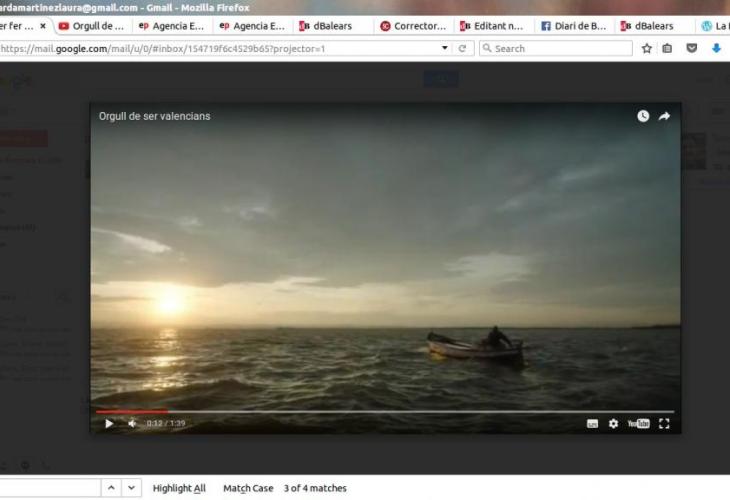
Task: Switch to the Diari de B... Facebook tab
Action: point(574,26)
